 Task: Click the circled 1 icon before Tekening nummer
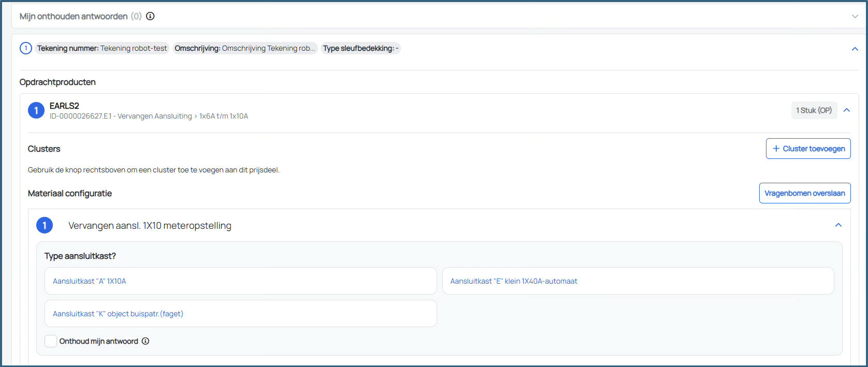click(x=26, y=48)
